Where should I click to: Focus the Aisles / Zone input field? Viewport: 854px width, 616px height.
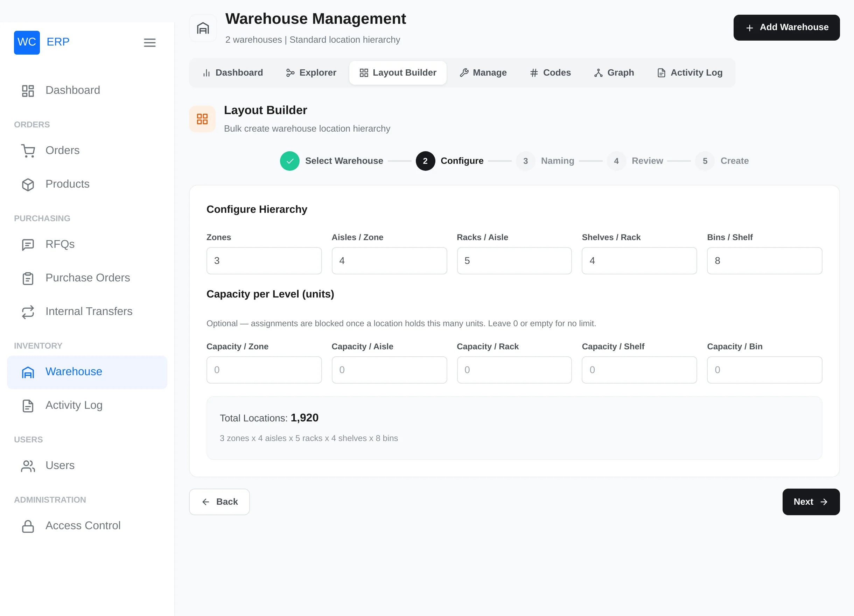click(389, 260)
